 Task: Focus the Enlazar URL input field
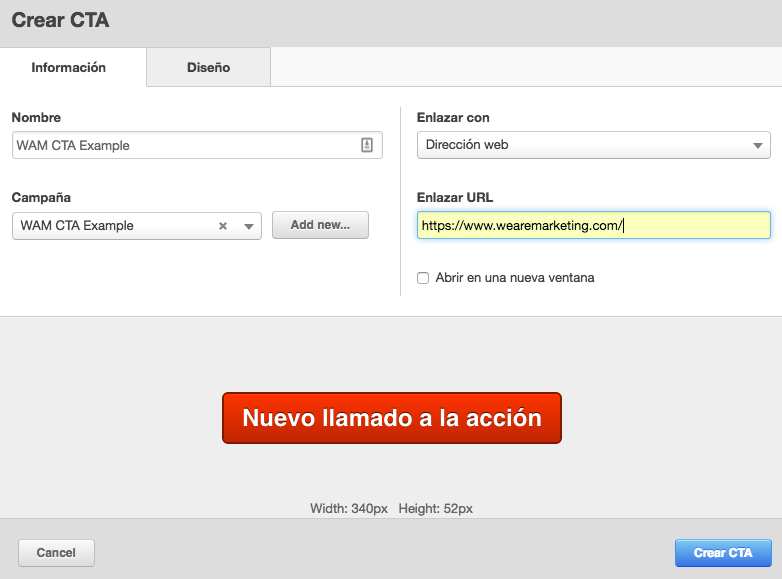pos(593,226)
